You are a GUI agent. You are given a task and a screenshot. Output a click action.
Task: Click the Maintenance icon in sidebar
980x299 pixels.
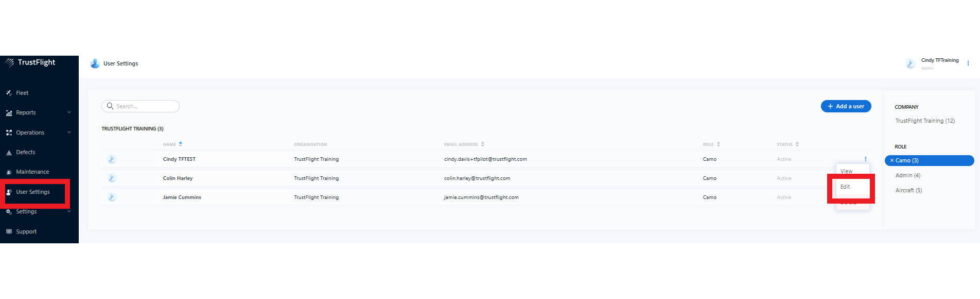coord(9,172)
